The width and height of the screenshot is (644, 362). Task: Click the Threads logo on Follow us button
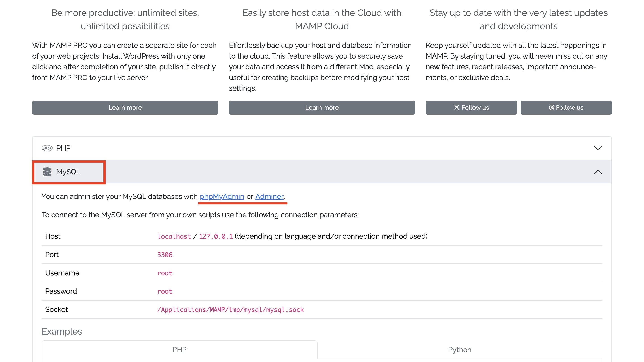coord(551,107)
